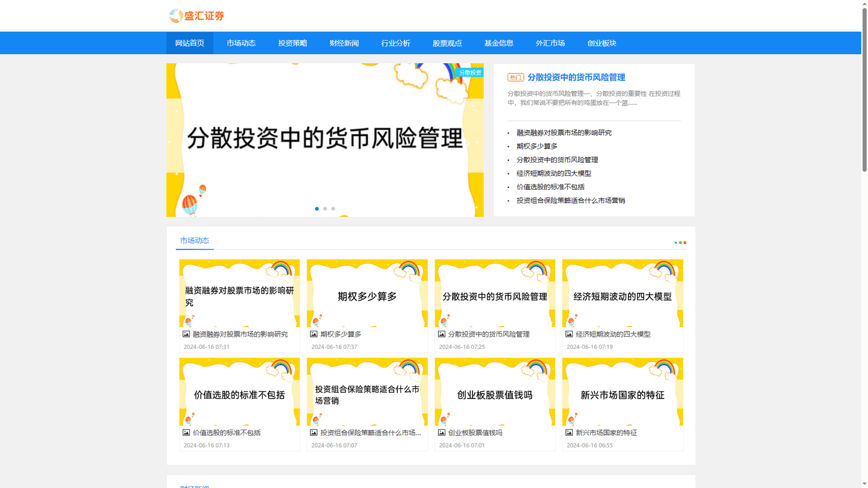
Task: Click image icon beside 分散投资 card title
Action: (441, 334)
